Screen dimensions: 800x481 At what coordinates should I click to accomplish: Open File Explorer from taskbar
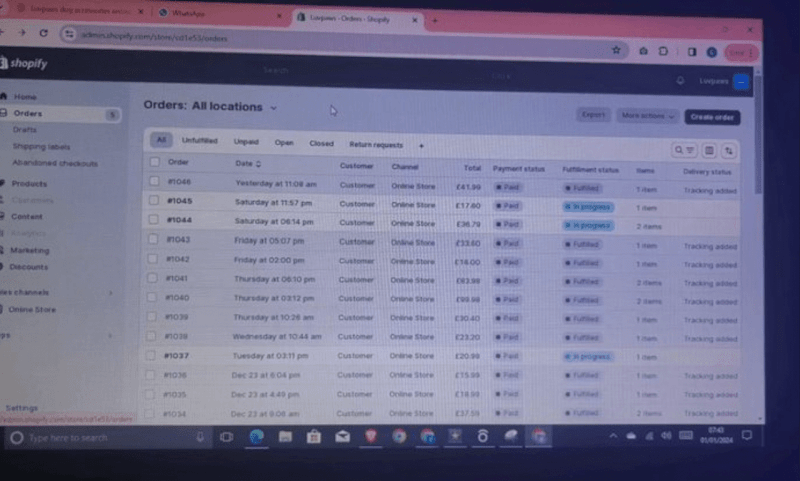(x=285, y=437)
